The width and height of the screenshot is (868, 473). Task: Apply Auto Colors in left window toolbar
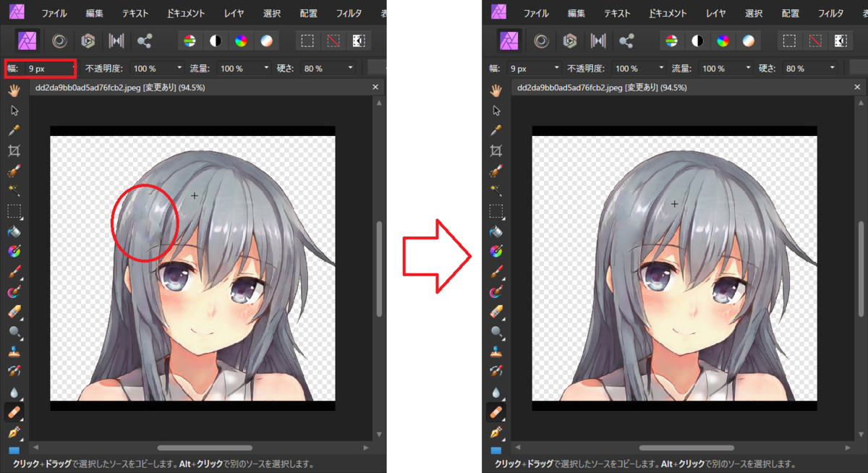[241, 41]
